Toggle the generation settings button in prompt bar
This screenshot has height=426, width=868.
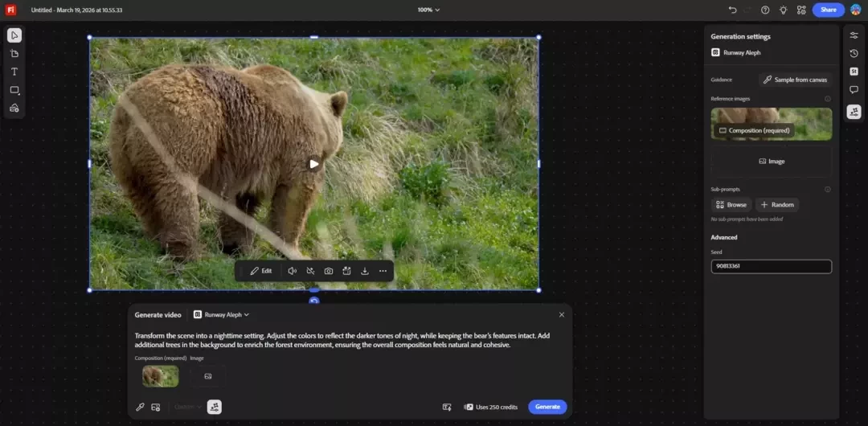215,408
